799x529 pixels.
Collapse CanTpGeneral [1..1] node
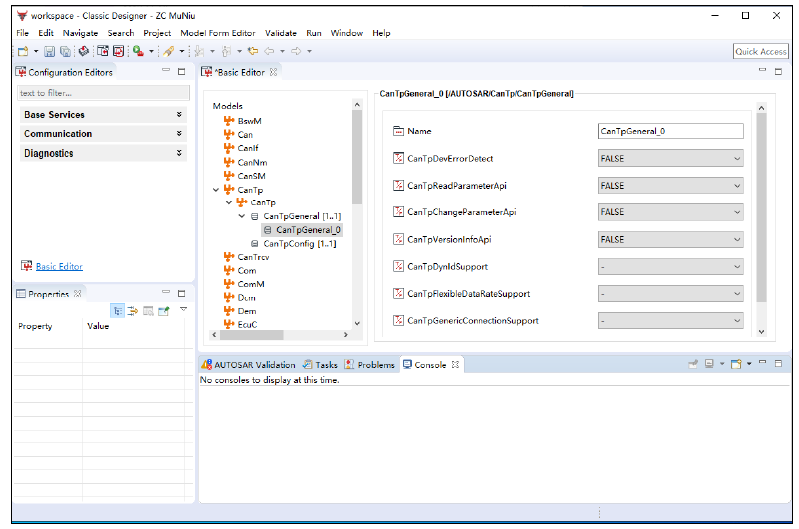(242, 216)
